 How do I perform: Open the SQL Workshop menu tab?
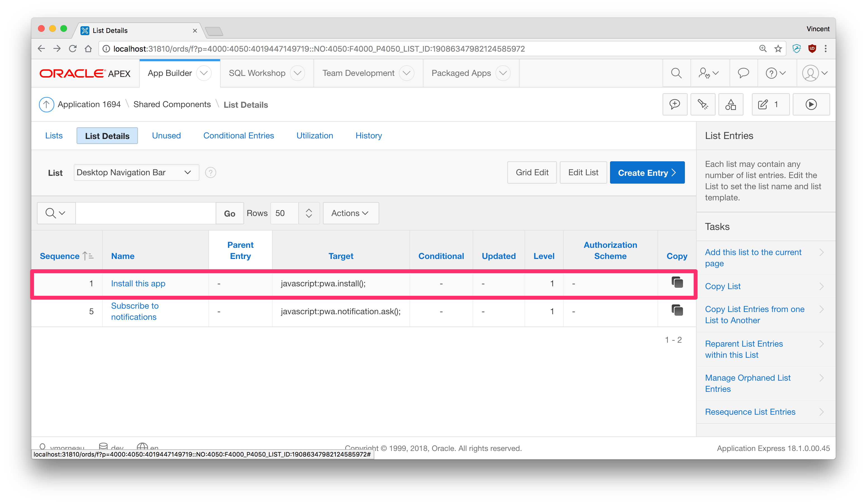coord(257,73)
